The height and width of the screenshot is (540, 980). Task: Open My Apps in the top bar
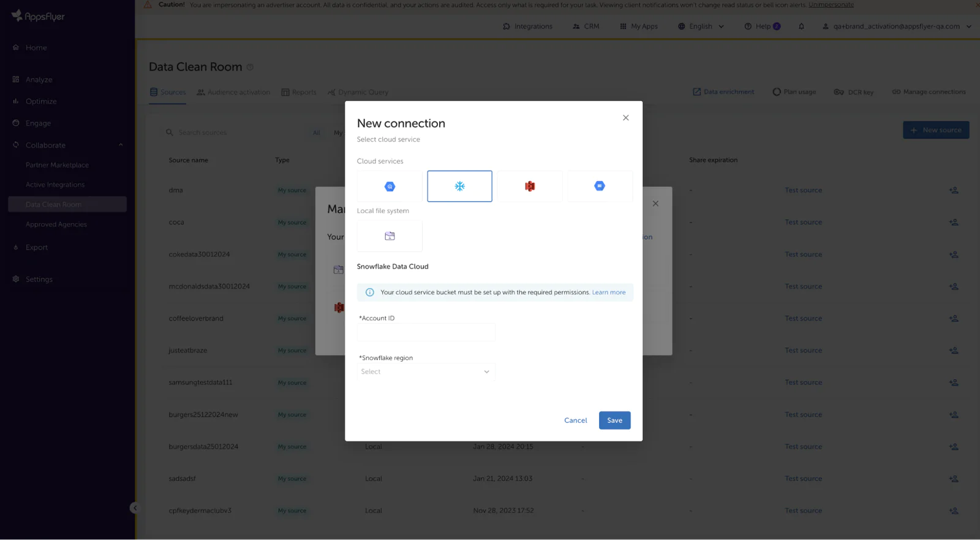coord(638,26)
